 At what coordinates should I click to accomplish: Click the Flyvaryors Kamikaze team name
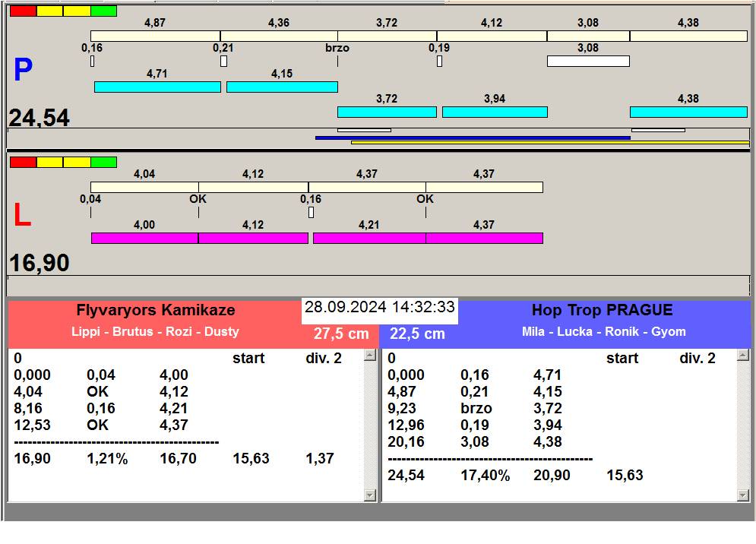[156, 310]
